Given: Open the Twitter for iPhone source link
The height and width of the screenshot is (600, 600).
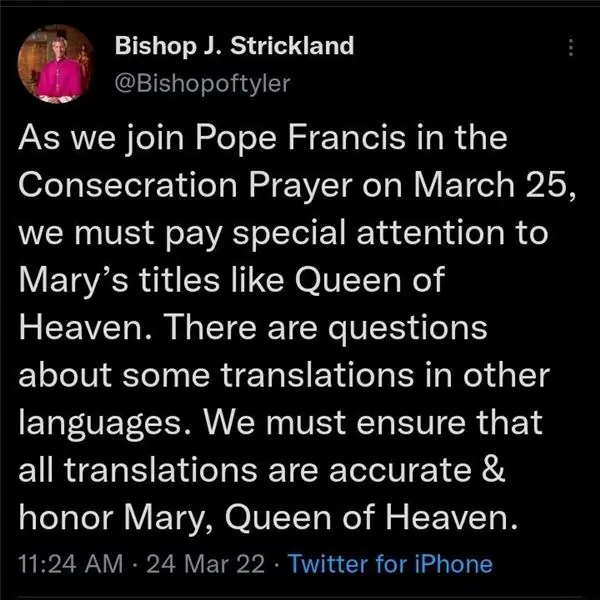Looking at the screenshot, I should point(390,563).
